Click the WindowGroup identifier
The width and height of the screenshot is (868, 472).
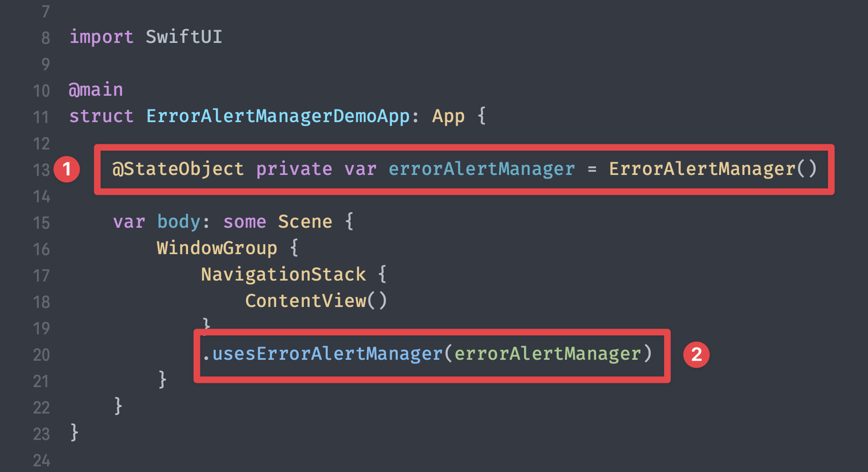tap(217, 248)
